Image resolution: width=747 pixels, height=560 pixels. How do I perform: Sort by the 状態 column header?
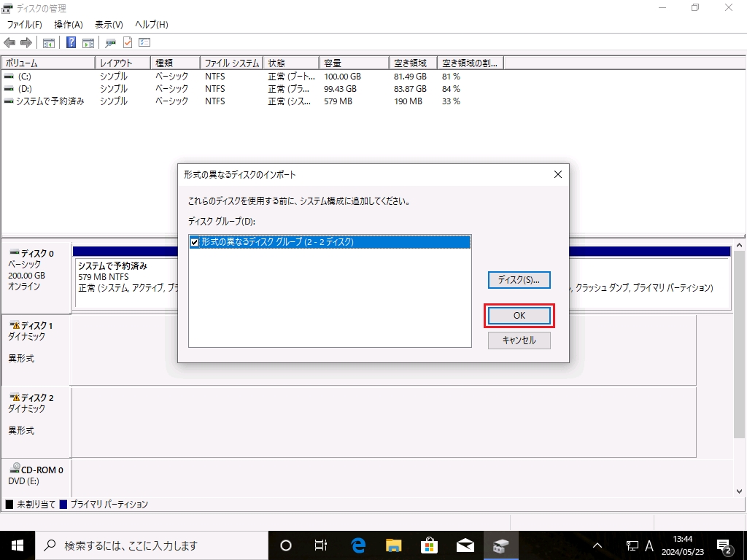coord(291,63)
